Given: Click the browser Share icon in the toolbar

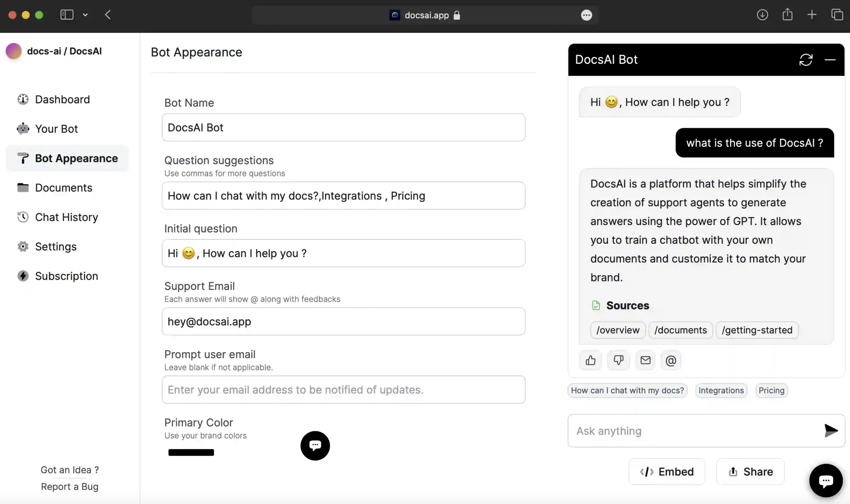Looking at the screenshot, I should [787, 15].
